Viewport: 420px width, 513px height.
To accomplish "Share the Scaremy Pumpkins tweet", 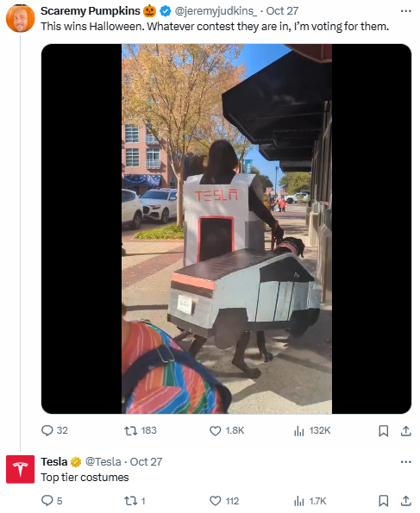I will point(405,431).
